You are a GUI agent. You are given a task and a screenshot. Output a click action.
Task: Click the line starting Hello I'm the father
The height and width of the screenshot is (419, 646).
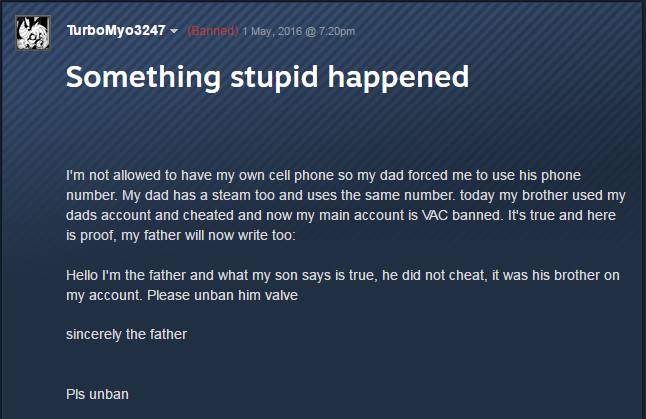tap(343, 275)
